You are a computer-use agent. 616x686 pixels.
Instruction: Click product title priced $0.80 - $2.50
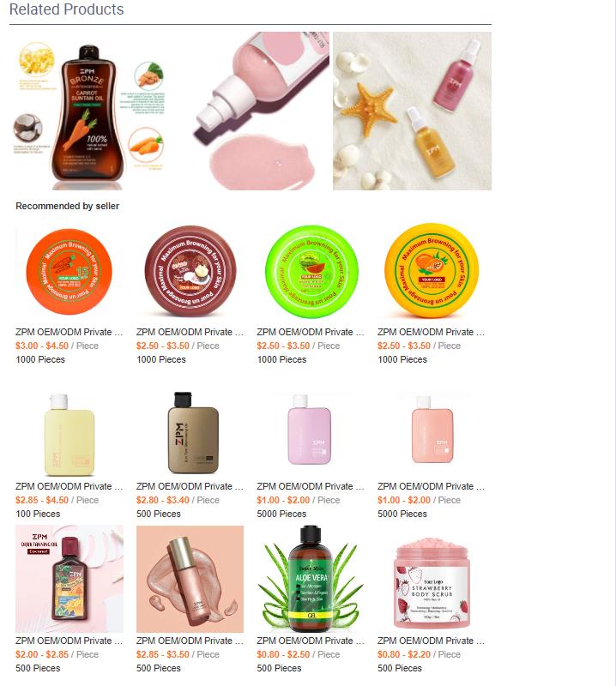[311, 641]
